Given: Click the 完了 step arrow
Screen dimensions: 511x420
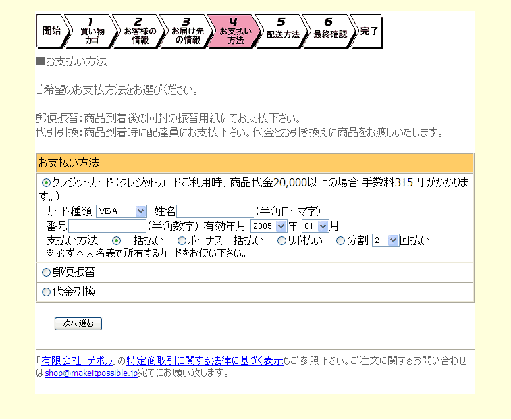Looking at the screenshot, I should tap(368, 31).
